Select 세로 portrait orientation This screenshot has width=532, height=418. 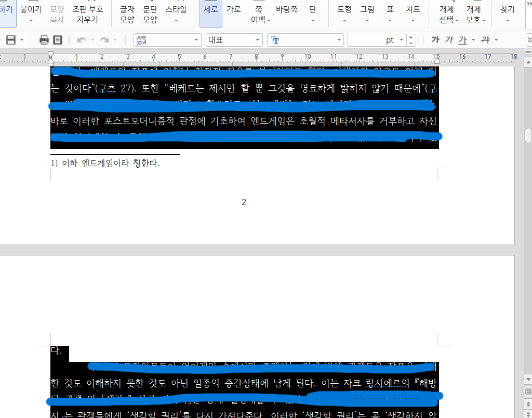click(x=211, y=14)
